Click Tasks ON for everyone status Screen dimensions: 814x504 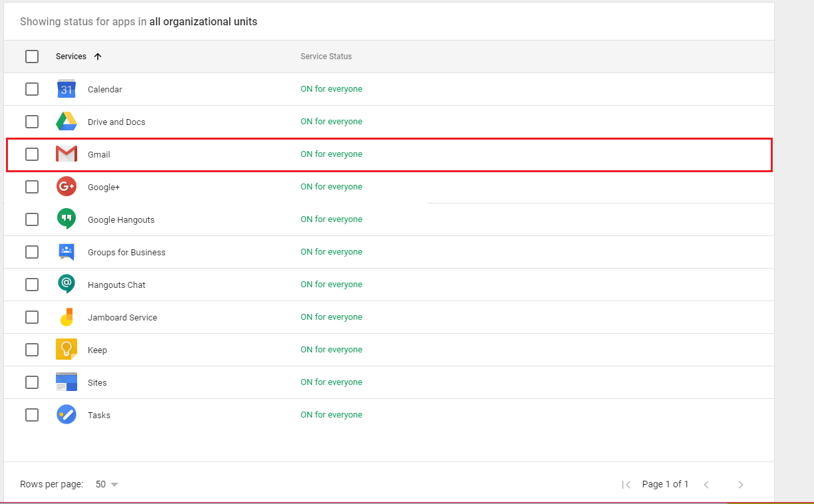coord(331,415)
